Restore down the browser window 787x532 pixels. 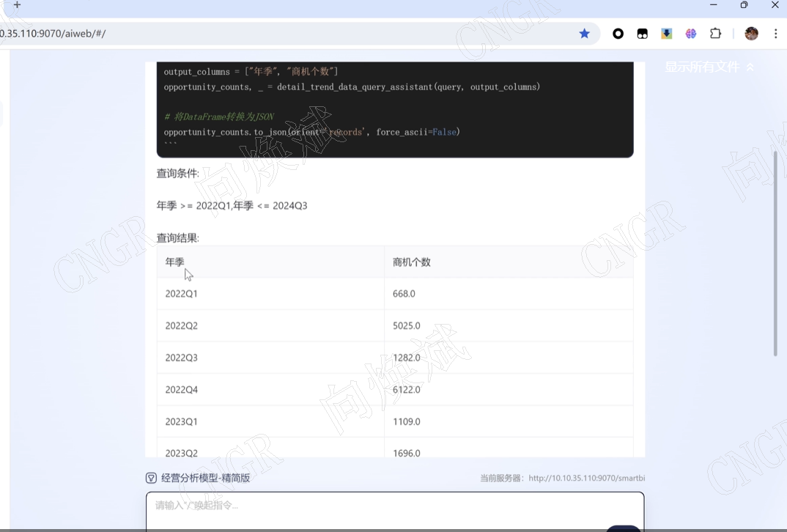(744, 4)
